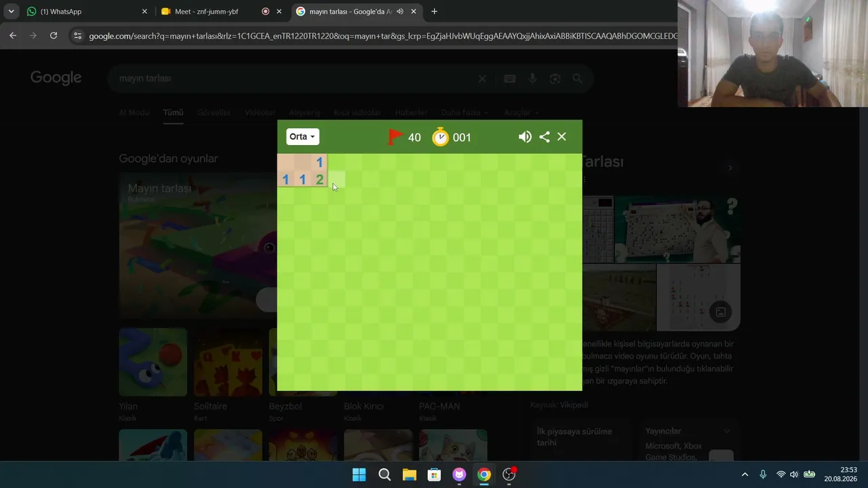Click the microphone icon in system tray

pos(763,474)
